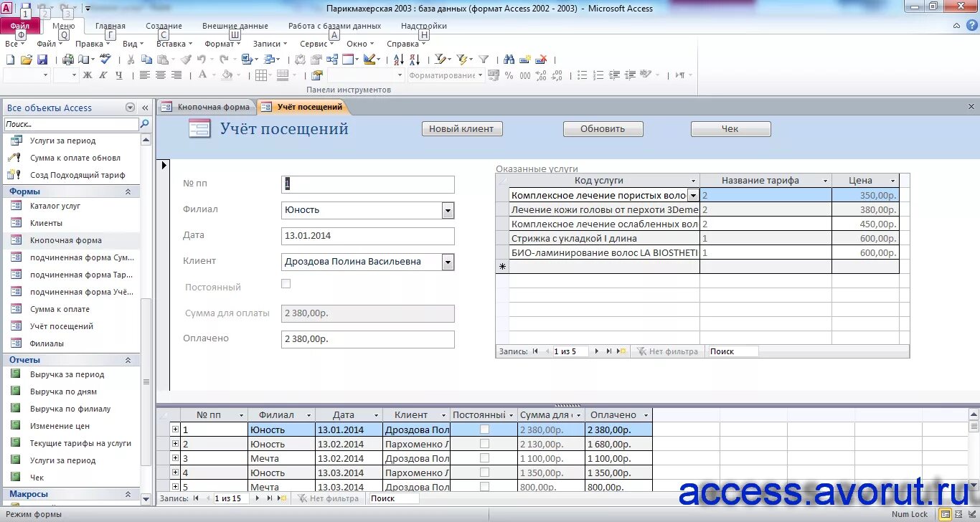Click the Format Painter brush icon
This screenshot has height=522, width=980.
(x=186, y=60)
